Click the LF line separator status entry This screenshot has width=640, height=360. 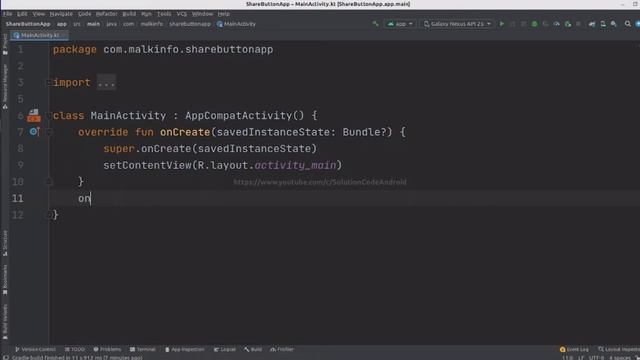tap(581, 358)
